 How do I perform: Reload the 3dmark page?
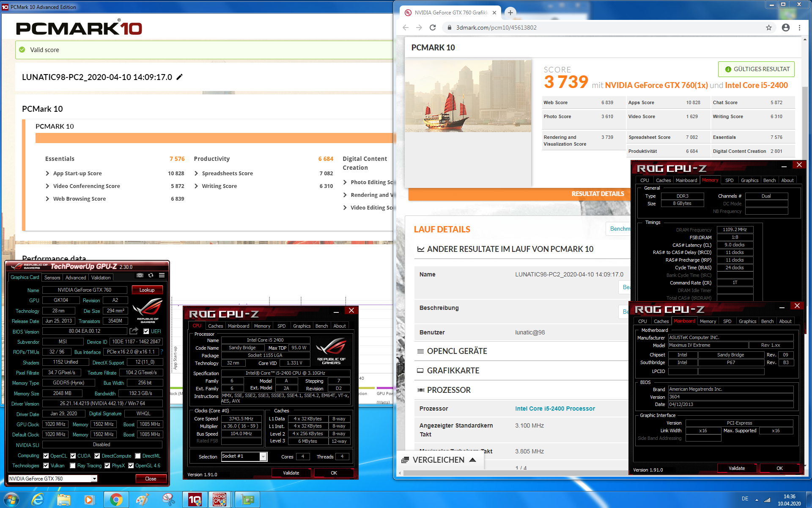pyautogui.click(x=433, y=28)
